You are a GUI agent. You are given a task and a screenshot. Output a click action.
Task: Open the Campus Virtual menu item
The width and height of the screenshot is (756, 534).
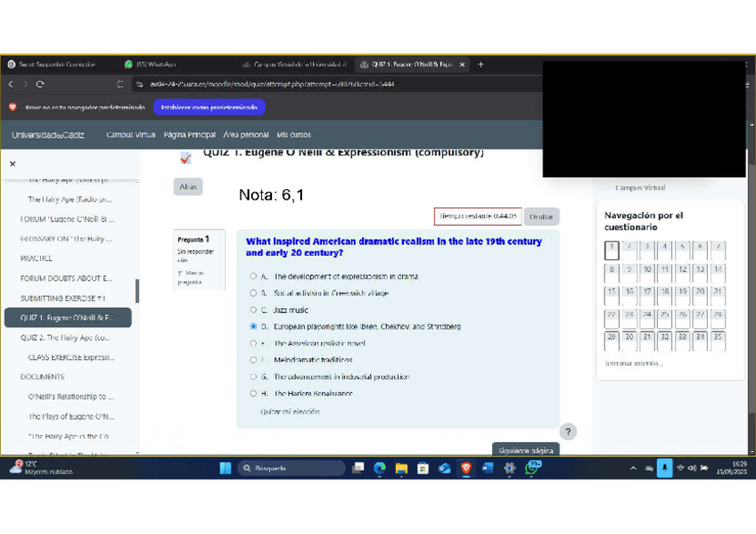(x=131, y=135)
